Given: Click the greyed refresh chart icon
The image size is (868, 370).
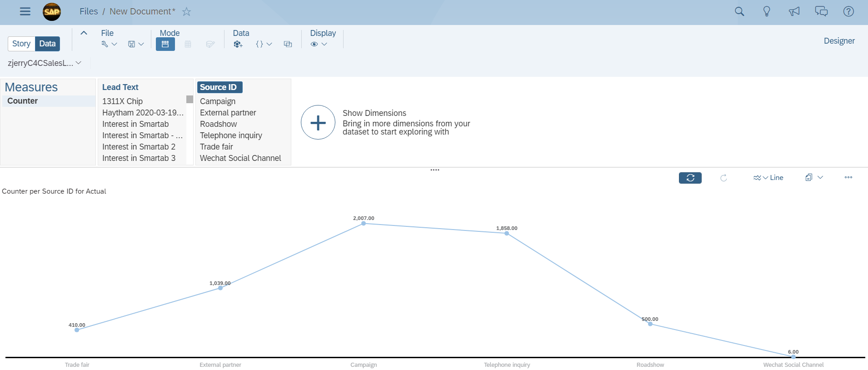Looking at the screenshot, I should pos(723,178).
